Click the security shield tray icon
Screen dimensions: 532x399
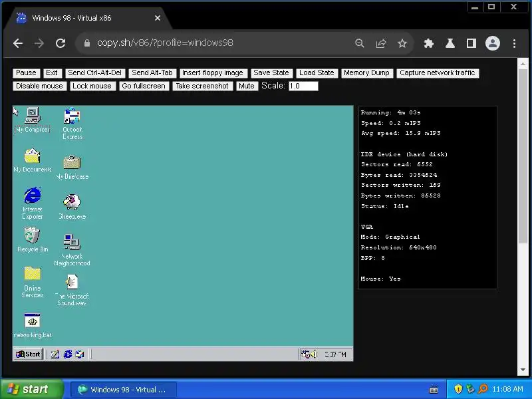pos(458,389)
